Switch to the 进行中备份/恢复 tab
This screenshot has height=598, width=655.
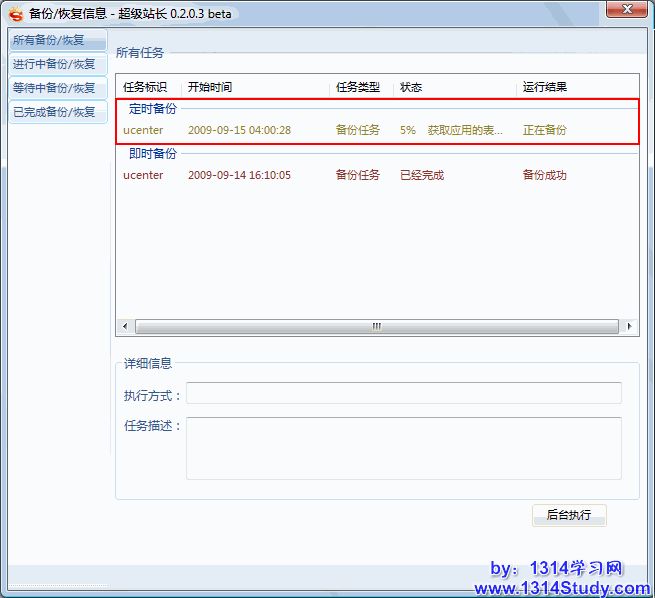coord(57,64)
